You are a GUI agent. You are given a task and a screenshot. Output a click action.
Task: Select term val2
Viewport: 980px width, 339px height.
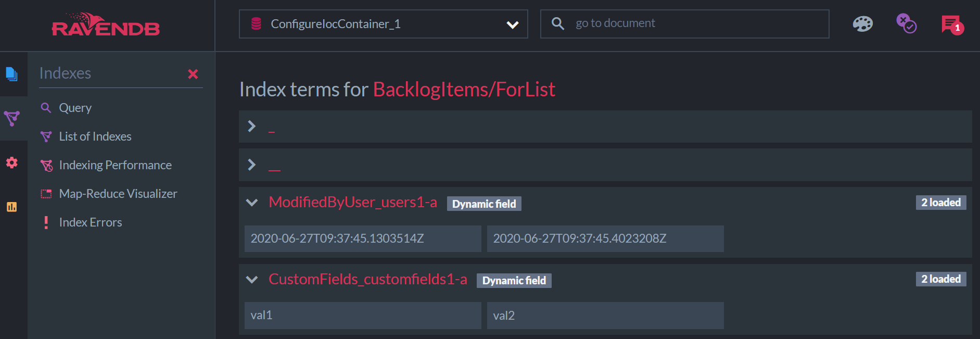605,316
